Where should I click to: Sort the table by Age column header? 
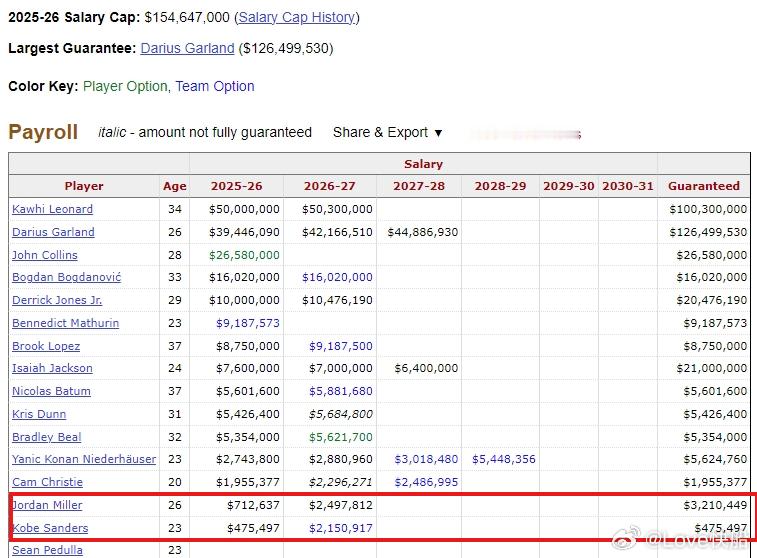[174, 186]
